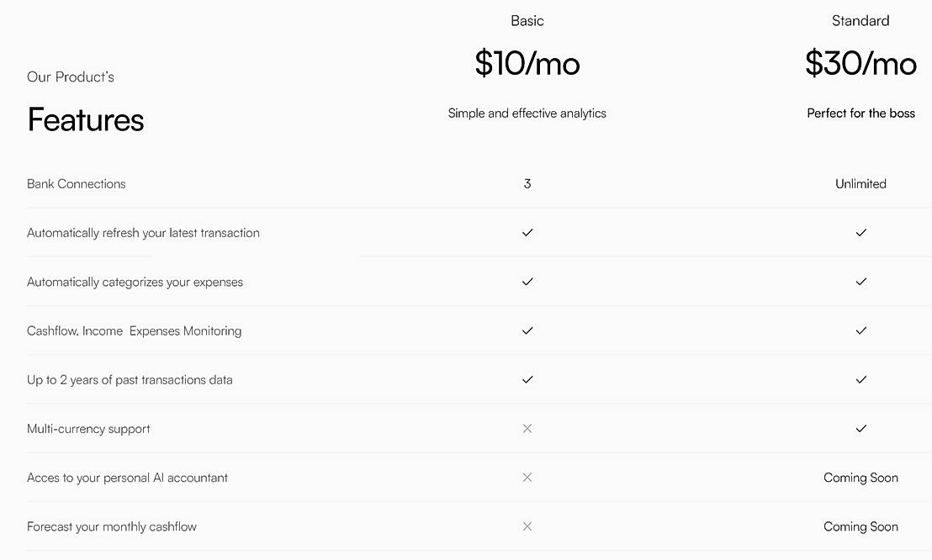Click the $30/mo Standard price

tap(861, 64)
